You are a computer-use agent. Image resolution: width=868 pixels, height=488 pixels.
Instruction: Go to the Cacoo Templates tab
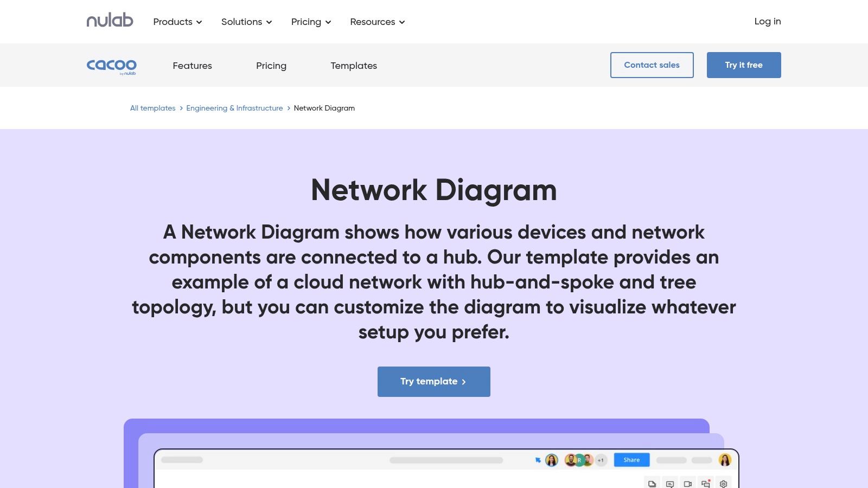coord(354,66)
